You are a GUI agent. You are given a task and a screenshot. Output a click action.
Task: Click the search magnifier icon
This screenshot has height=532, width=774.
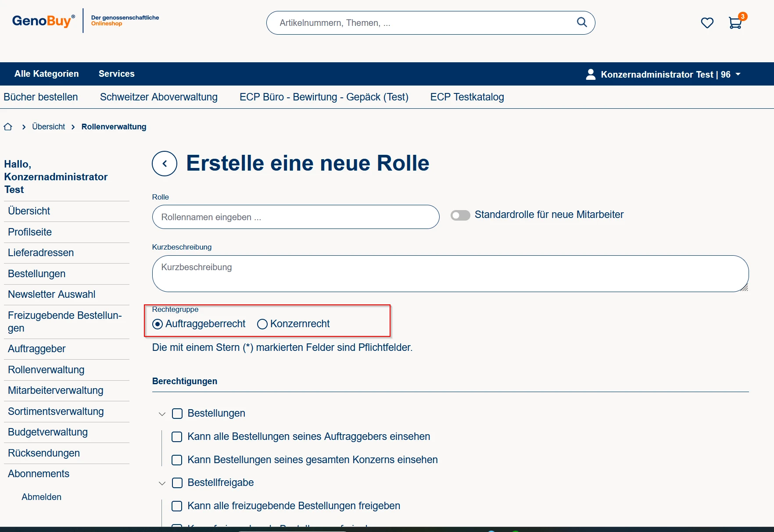[581, 22]
